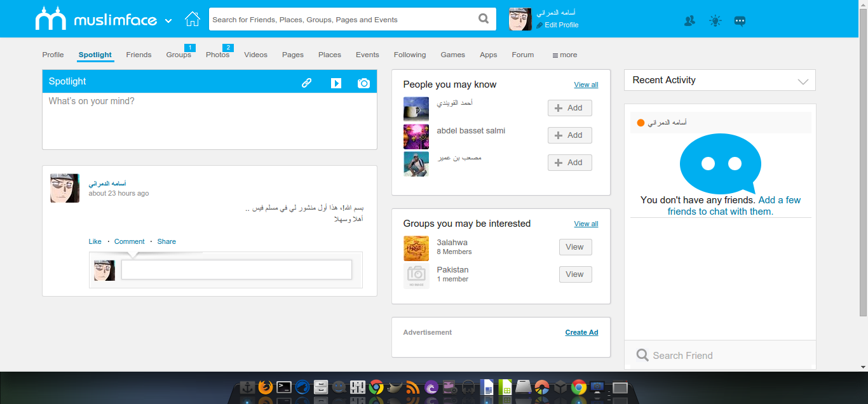
Task: Open notifications icon in top bar
Action: [714, 20]
